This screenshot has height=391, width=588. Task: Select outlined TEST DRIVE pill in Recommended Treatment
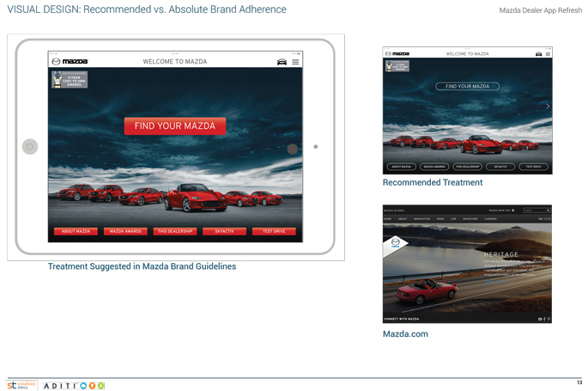(533, 167)
